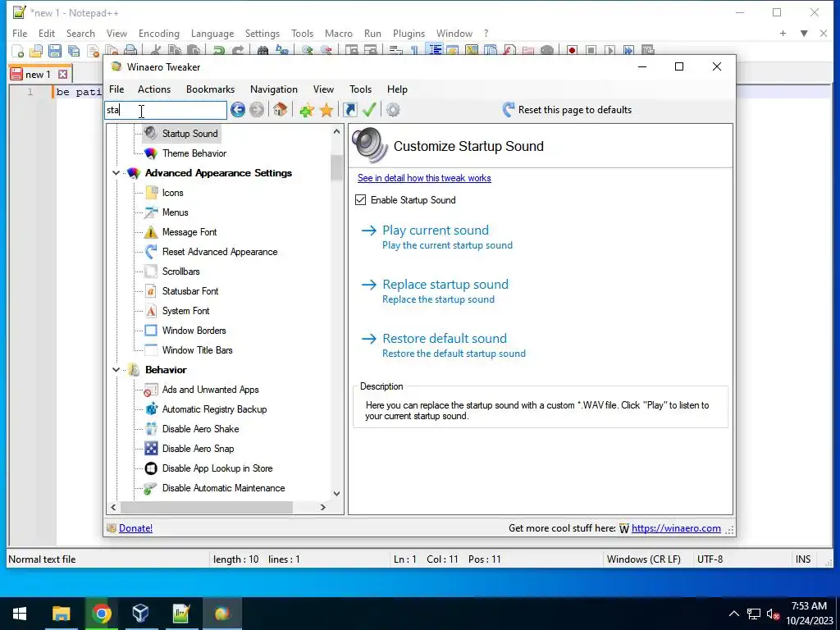840x630 pixels.
Task: Click Notepad++ New file toolbar icon
Action: [x=18, y=51]
